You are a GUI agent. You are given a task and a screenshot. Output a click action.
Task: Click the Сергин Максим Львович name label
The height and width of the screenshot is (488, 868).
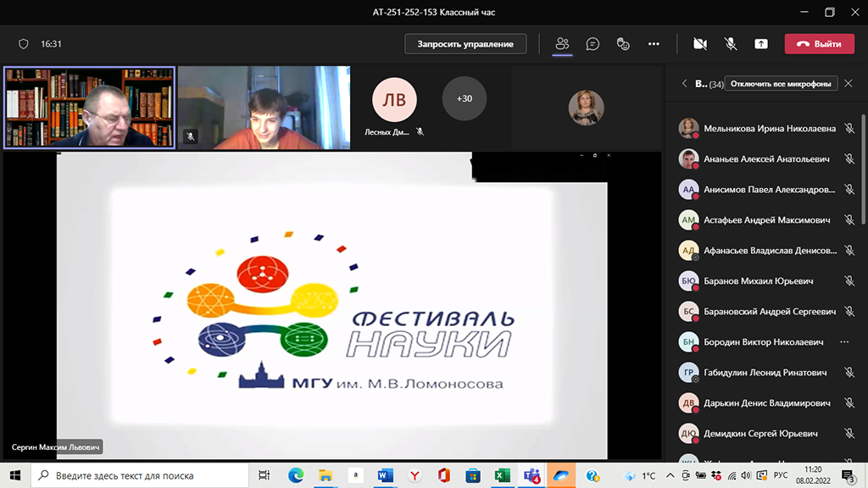pos(55,447)
